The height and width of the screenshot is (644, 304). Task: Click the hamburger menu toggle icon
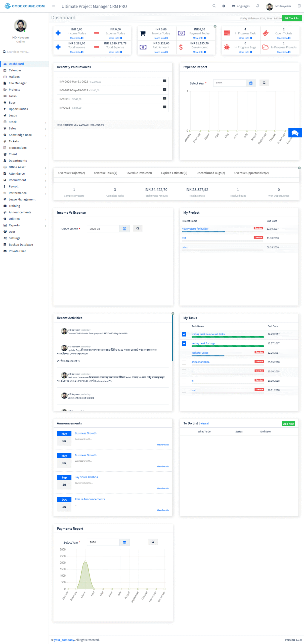pos(54,6)
